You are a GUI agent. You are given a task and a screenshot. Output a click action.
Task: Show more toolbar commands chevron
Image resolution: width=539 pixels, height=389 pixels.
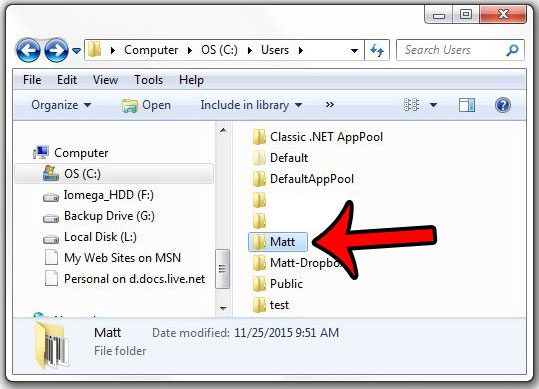point(329,104)
